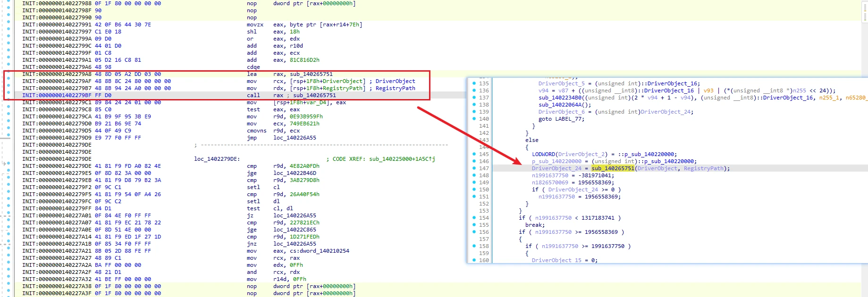The height and width of the screenshot is (297, 868).
Task: Toggle breakpoint dot on pseudocode line 145
Action: pyautogui.click(x=474, y=154)
